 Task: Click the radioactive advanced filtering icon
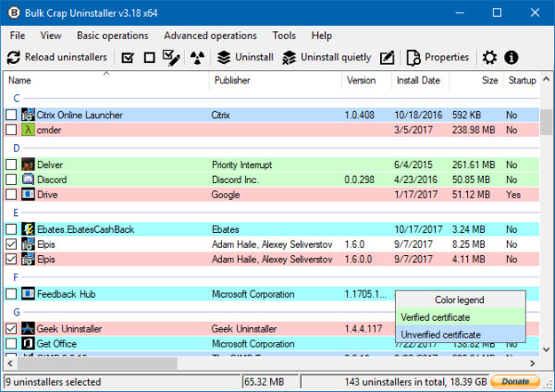pos(196,57)
